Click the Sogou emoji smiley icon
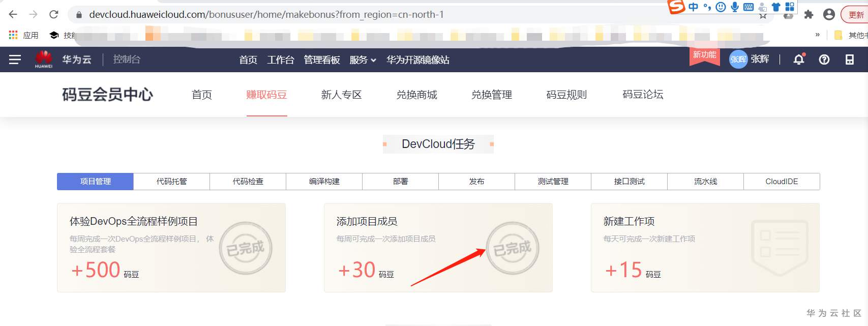 pos(721,7)
